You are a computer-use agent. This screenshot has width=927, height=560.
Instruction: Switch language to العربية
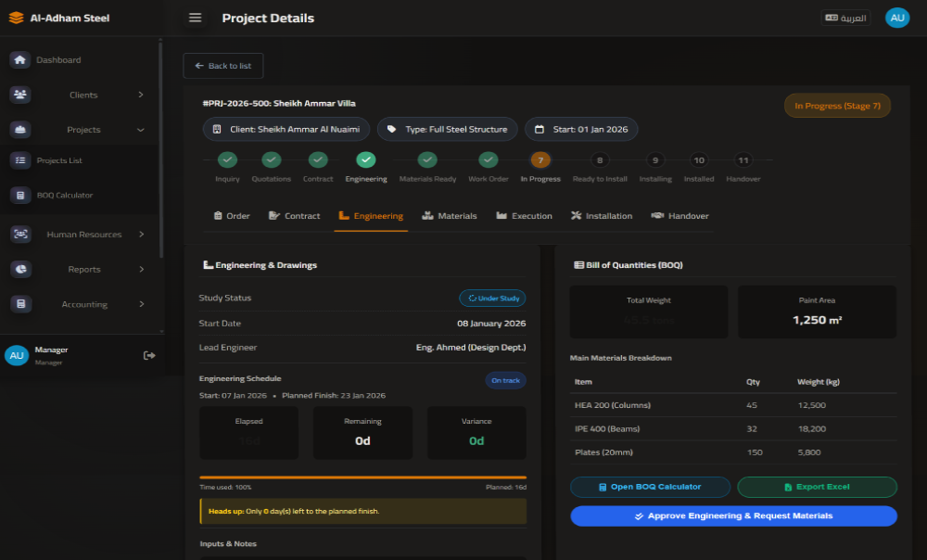click(x=845, y=18)
